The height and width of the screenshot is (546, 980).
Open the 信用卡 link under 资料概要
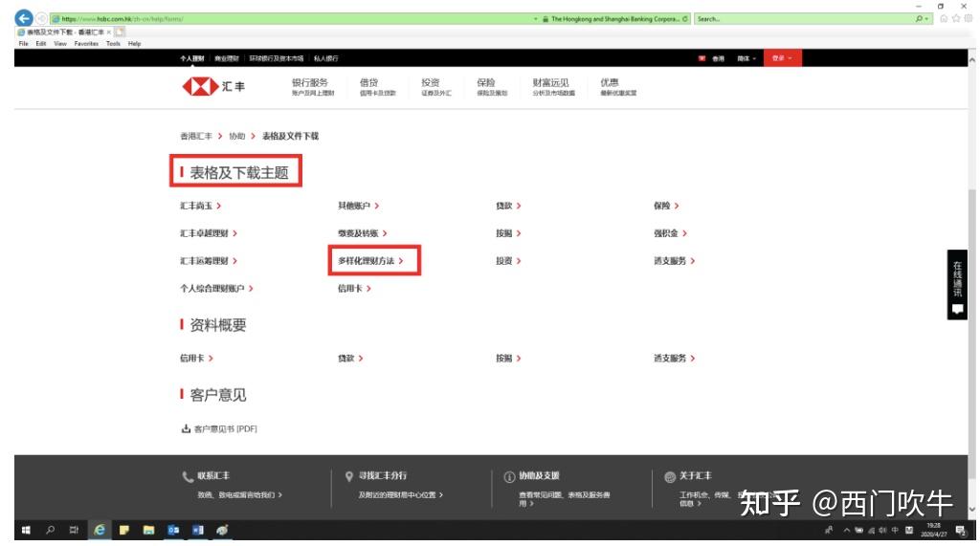(x=196, y=358)
